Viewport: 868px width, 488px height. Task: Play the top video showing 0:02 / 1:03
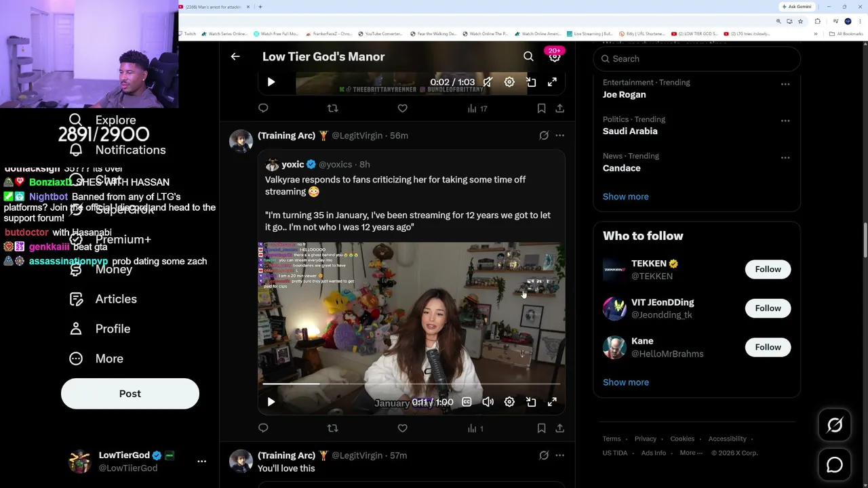pyautogui.click(x=271, y=82)
